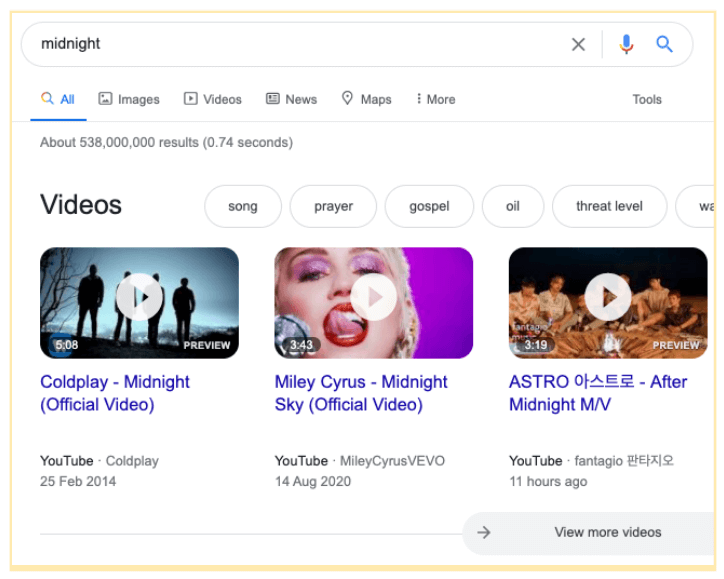The height and width of the screenshot is (579, 724).
Task: Click the 5:08 duration badge on Coldplay thumbnail
Action: 66,345
